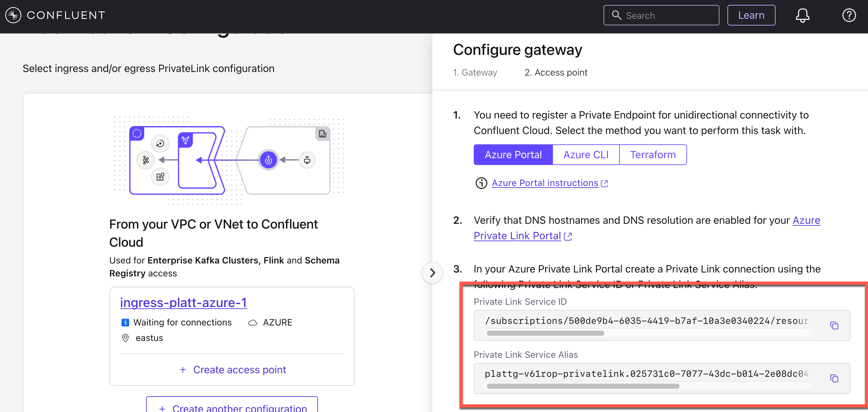Click the magnifier icon in the search bar
Viewport: 868px width, 412px height.
pyautogui.click(x=617, y=15)
